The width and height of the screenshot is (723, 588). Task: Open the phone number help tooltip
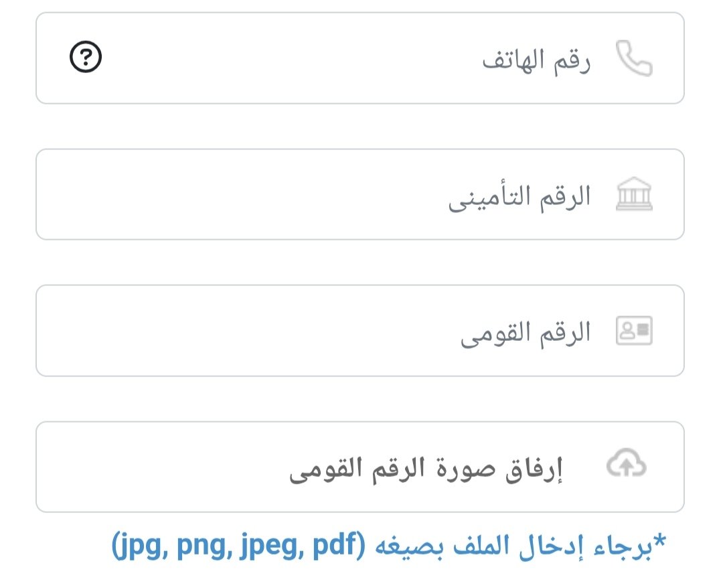(x=86, y=59)
